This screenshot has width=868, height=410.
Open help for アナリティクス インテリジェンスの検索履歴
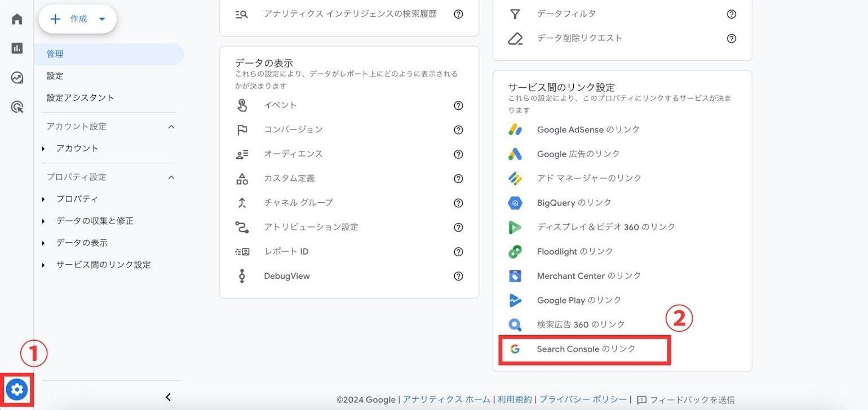458,14
